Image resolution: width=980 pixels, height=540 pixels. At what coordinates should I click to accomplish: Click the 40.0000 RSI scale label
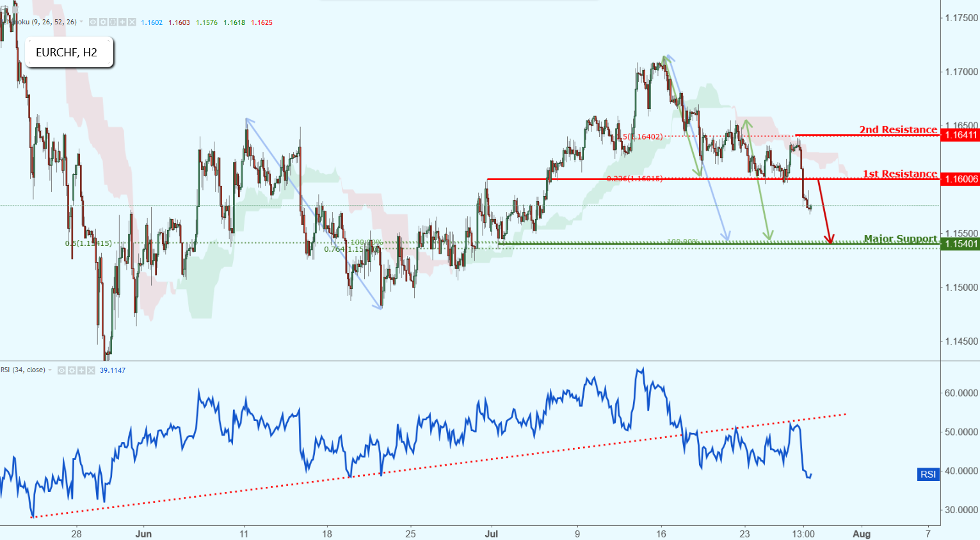click(x=961, y=471)
